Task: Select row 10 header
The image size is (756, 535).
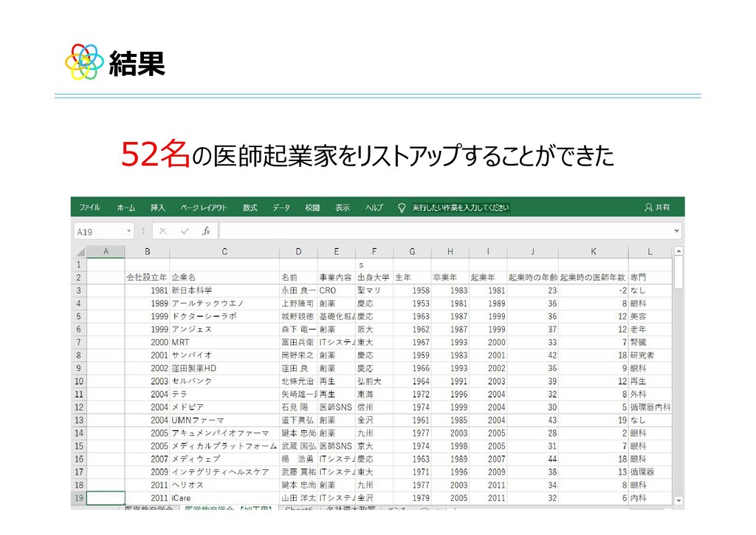Action: (79, 381)
